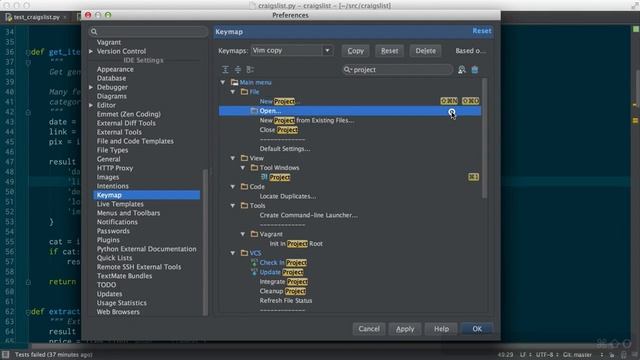Select Close Project action in keymap tree

click(279, 130)
